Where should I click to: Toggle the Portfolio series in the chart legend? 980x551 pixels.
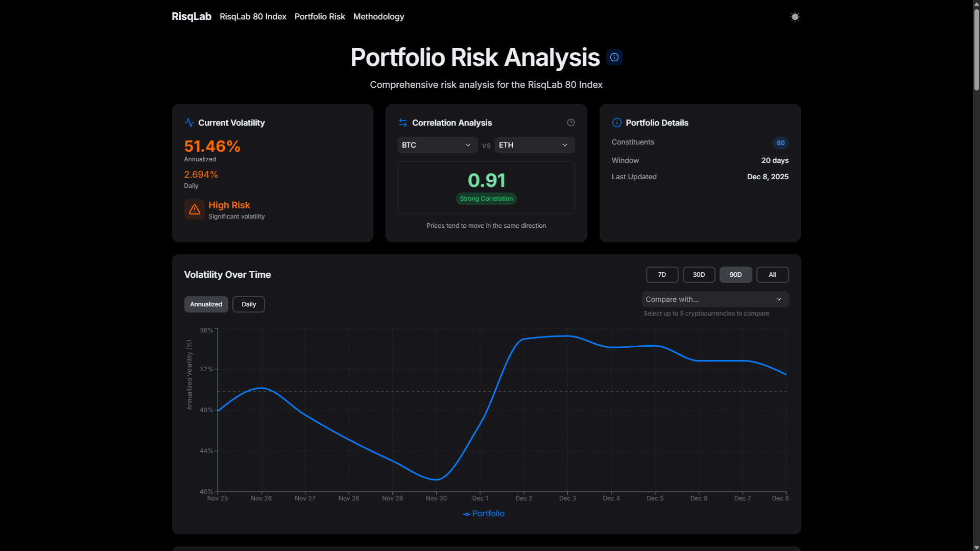(x=483, y=513)
